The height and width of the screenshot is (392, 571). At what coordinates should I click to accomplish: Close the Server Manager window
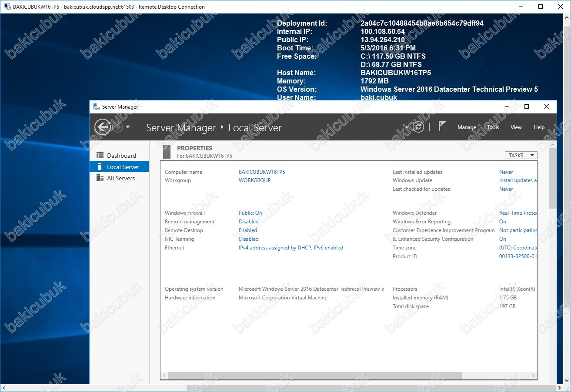[547, 106]
